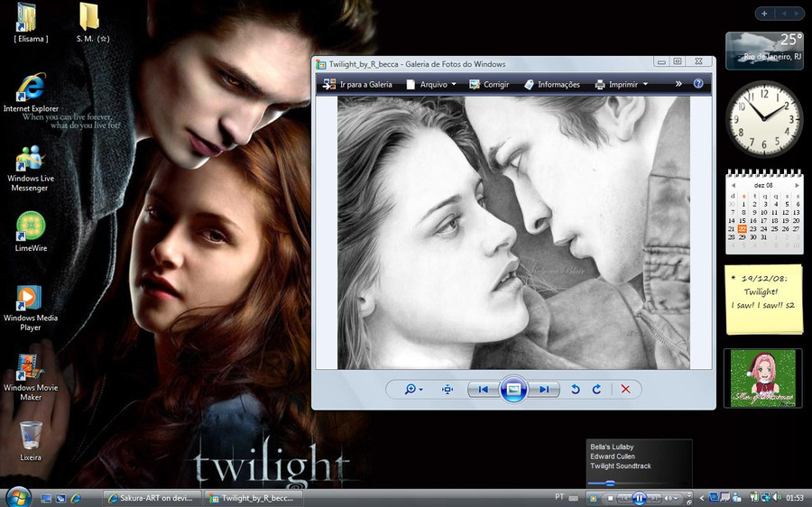Open Photo Gallery help icon
Screen dimensions: 812x507
tap(698, 83)
